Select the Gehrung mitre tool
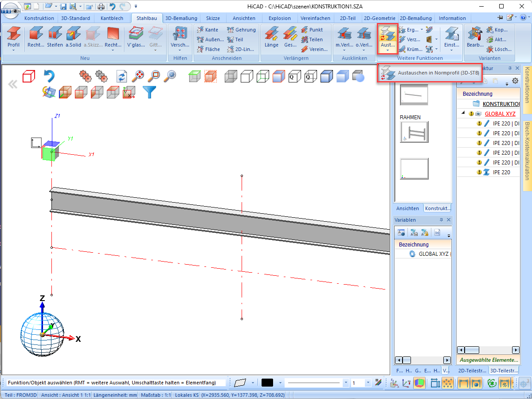 [x=242, y=30]
